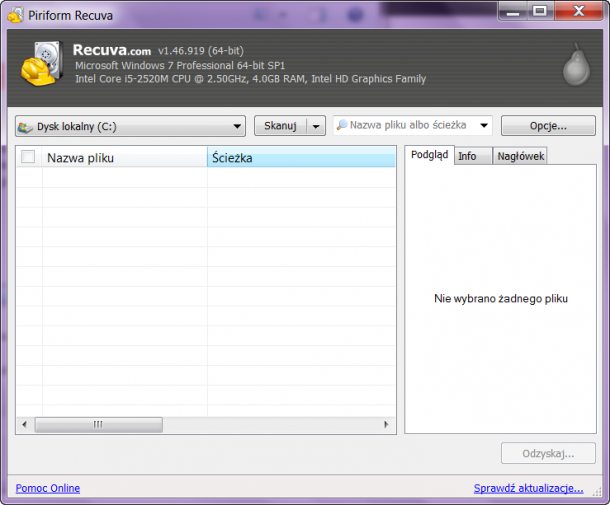Click the Intel Core i5-2520M hardware line
The image size is (610, 505).
click(x=251, y=79)
